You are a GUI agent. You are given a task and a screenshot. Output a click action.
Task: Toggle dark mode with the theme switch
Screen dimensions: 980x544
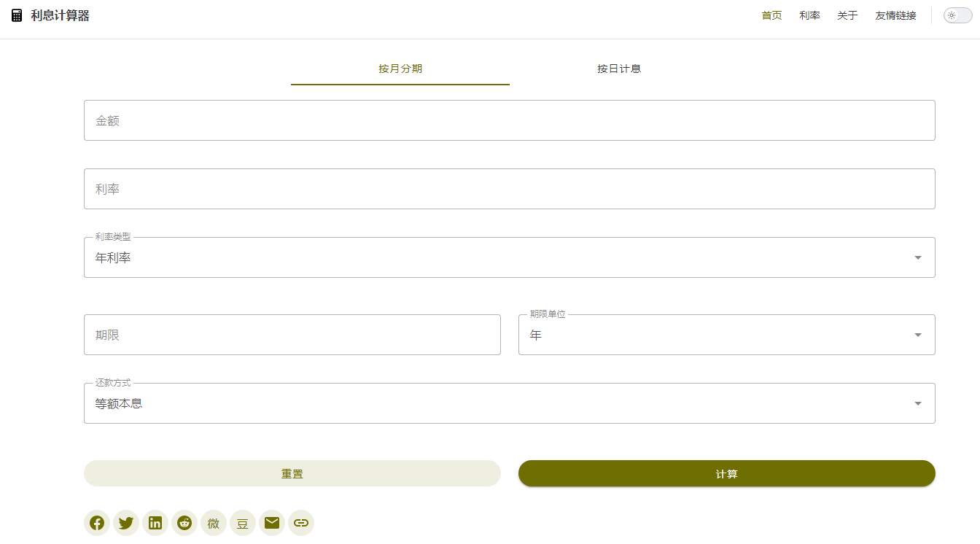[957, 15]
